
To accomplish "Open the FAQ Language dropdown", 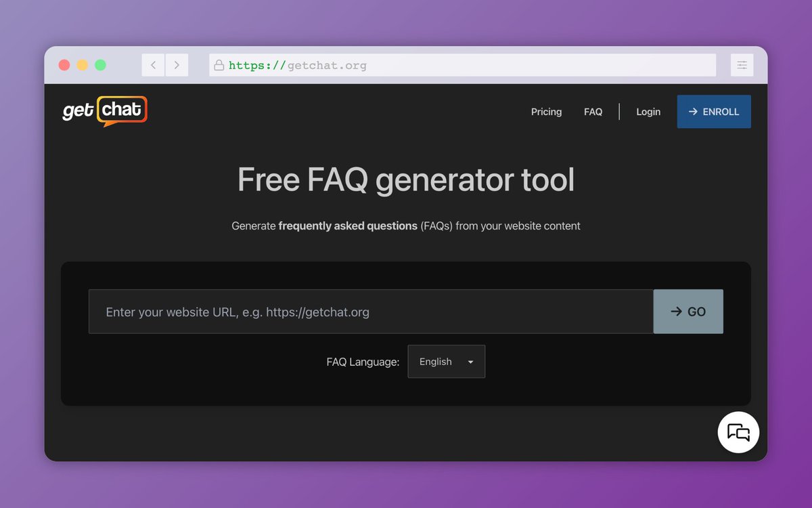I will tap(446, 362).
